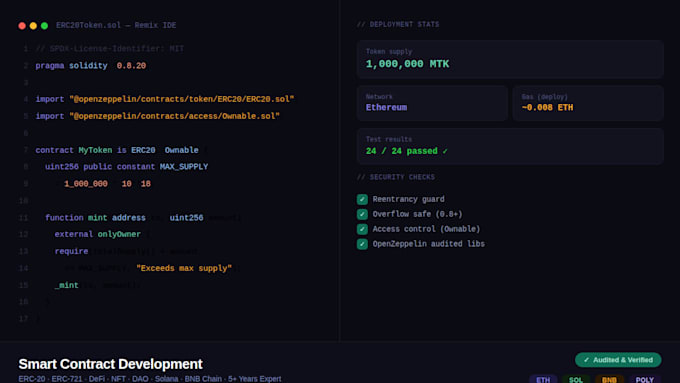This screenshot has height=383, width=680.
Task: Click the yellow minimize window dot
Action: click(33, 26)
